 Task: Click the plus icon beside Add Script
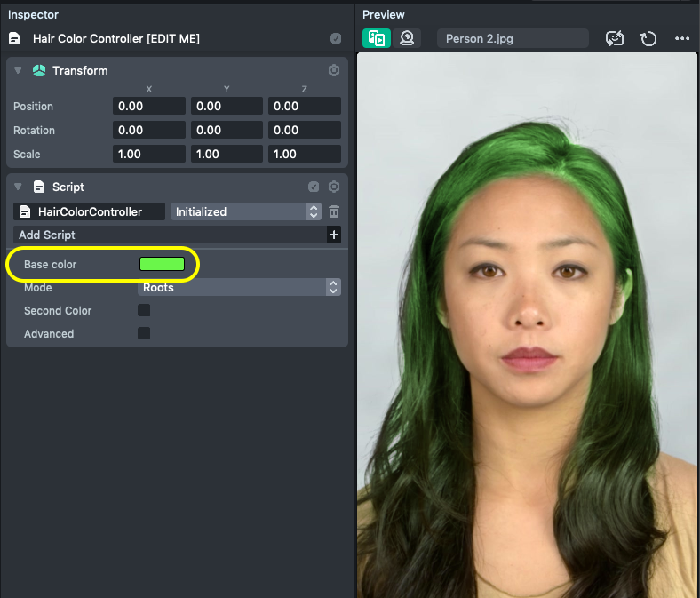[x=334, y=235]
